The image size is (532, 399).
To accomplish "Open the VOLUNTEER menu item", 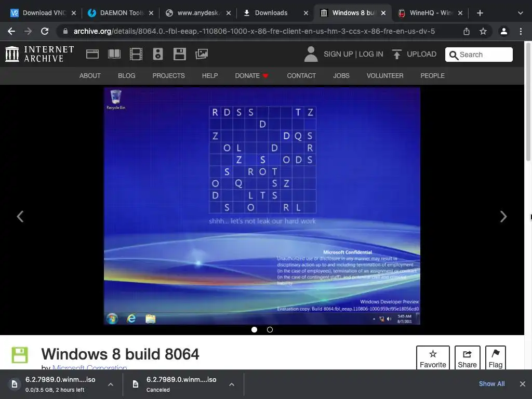I will tap(385, 76).
